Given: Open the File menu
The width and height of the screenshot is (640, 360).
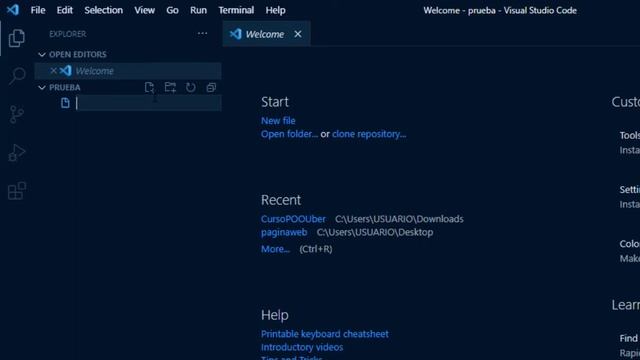Looking at the screenshot, I should click(x=38, y=10).
